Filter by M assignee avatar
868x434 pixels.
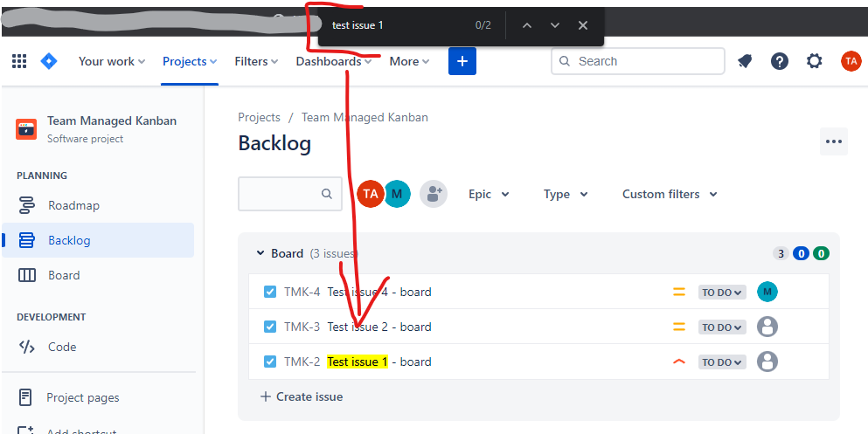click(x=397, y=194)
